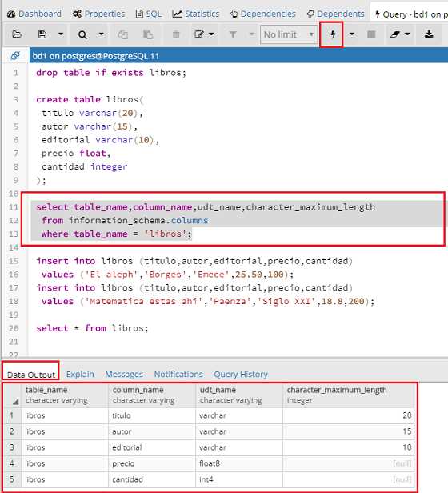Expand the Find options dropdown arrow
The image size is (448, 493).
(102, 34)
